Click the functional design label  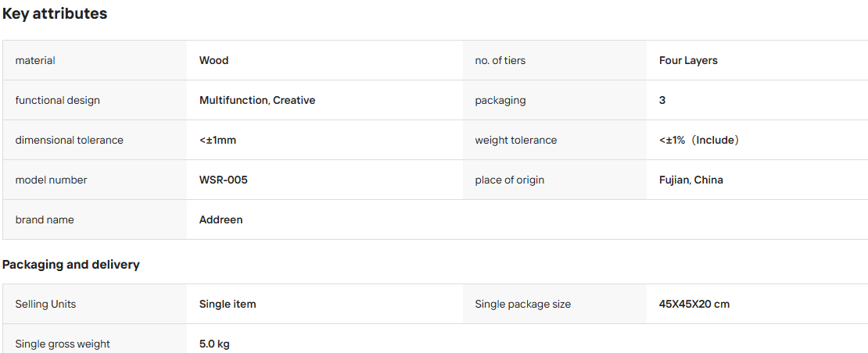pos(58,100)
